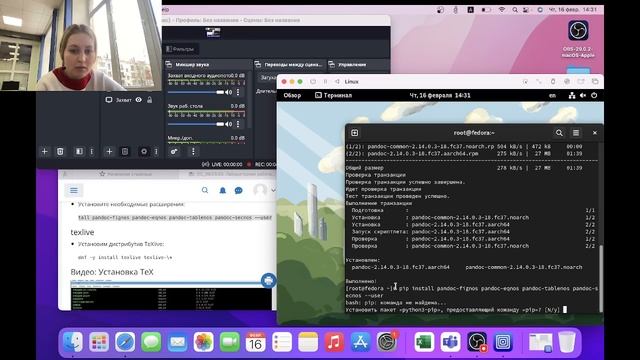Open Launchpad in the Dock
The height and width of the screenshot is (360, 640).
(99, 342)
